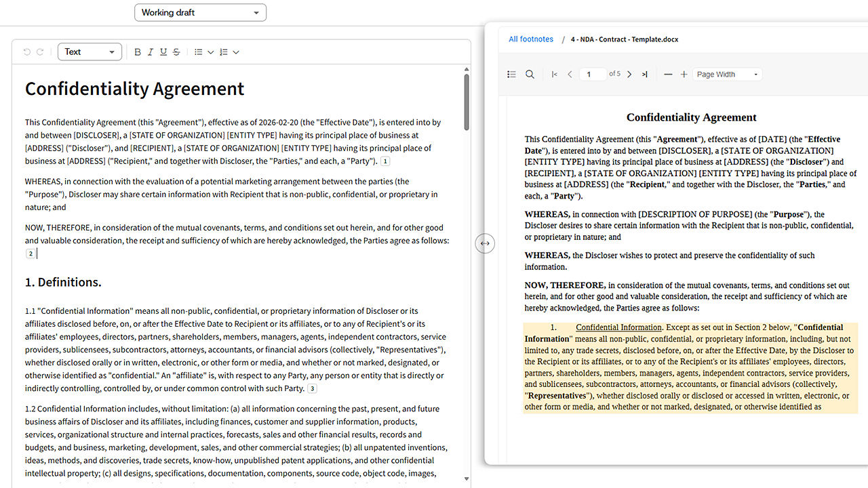Click the panel divider resize handle
The height and width of the screenshot is (488, 868).
(485, 243)
